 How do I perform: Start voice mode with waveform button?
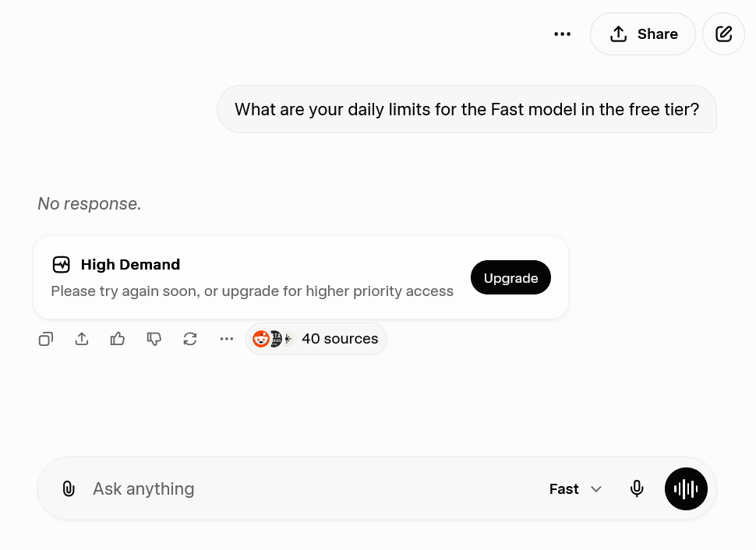coord(686,489)
